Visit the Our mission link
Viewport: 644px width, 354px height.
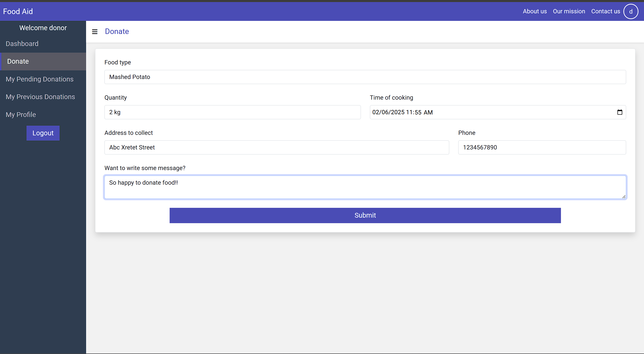569,12
